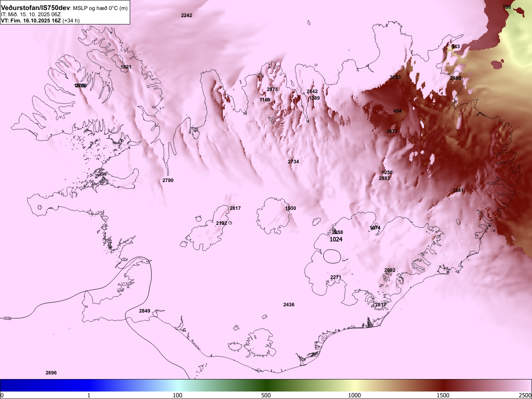Click the 1028 isobar label

7,318
